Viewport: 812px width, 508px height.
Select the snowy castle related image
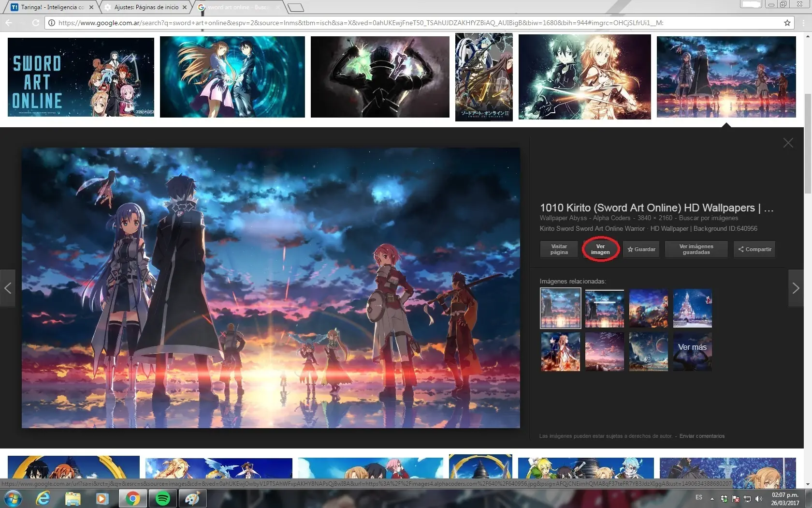click(x=692, y=309)
